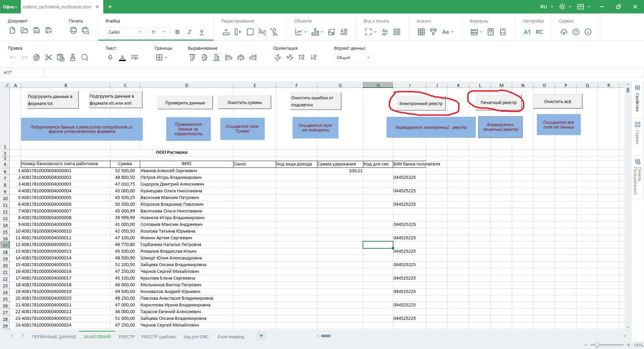Click the text color icon under Текст
Viewport: 644px width, 349px height.
click(122, 58)
